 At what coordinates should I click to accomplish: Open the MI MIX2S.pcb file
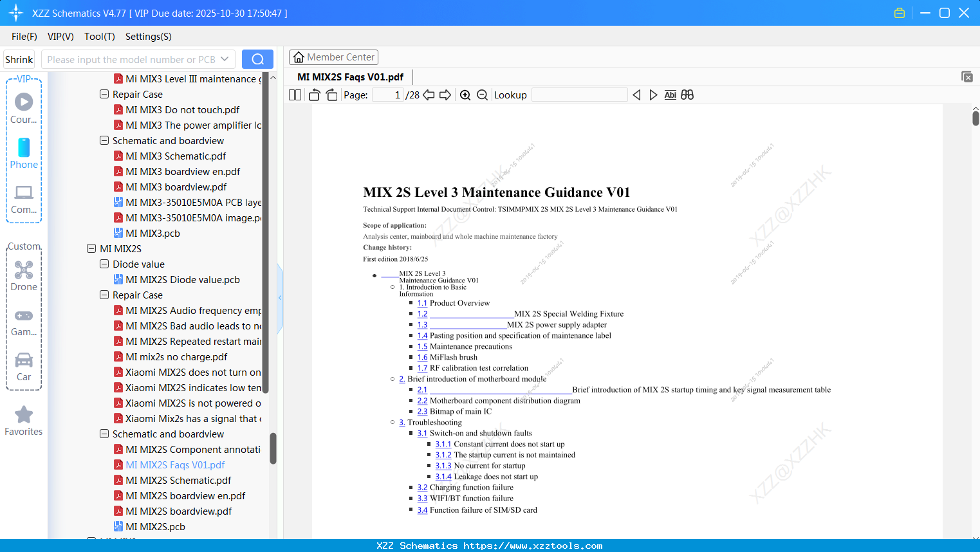click(155, 526)
